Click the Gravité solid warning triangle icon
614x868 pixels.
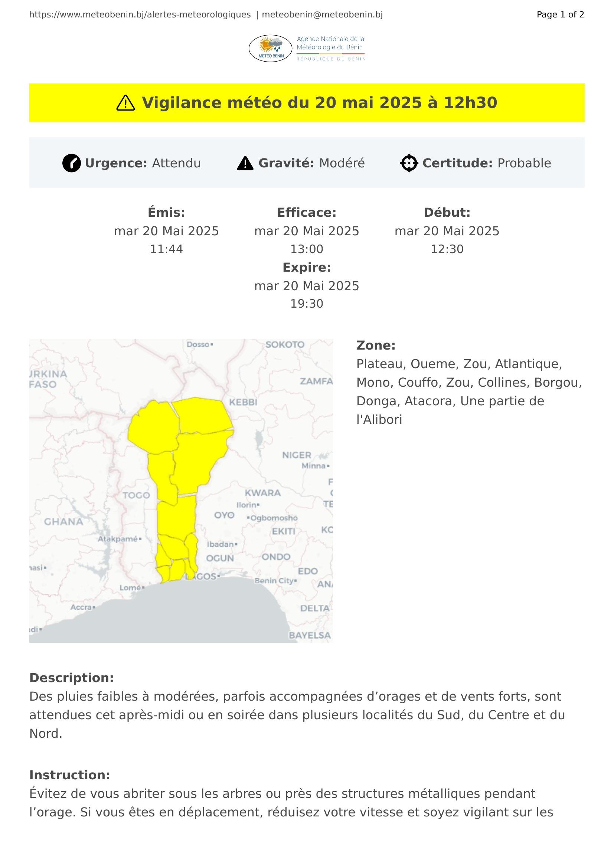pyautogui.click(x=245, y=163)
